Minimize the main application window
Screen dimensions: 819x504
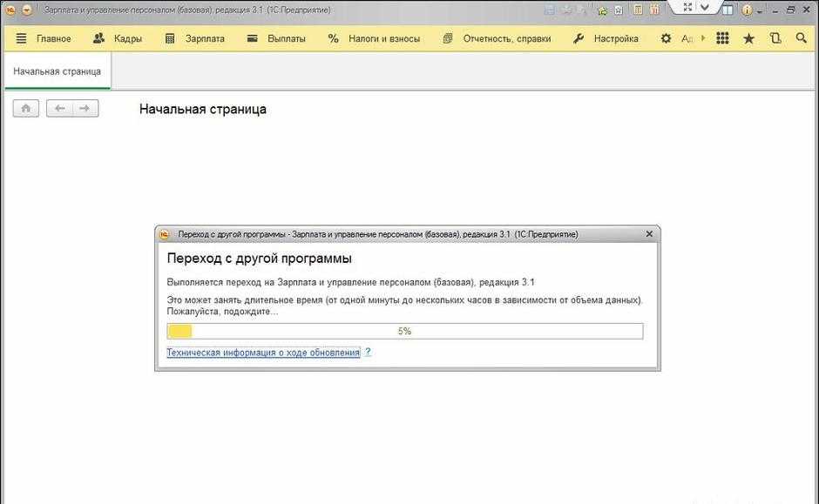[775, 10]
